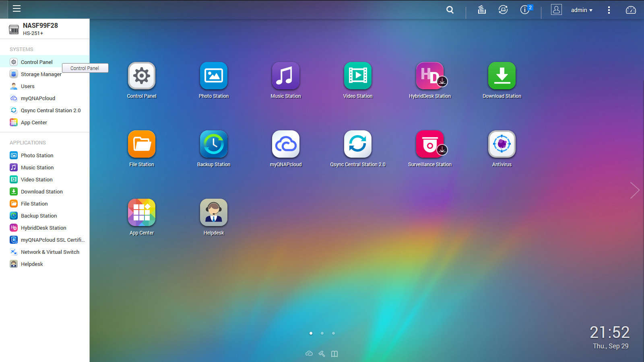Screen dimensions: 644x362
Task: Open File Station from sidebar applications
Action: 45,204
